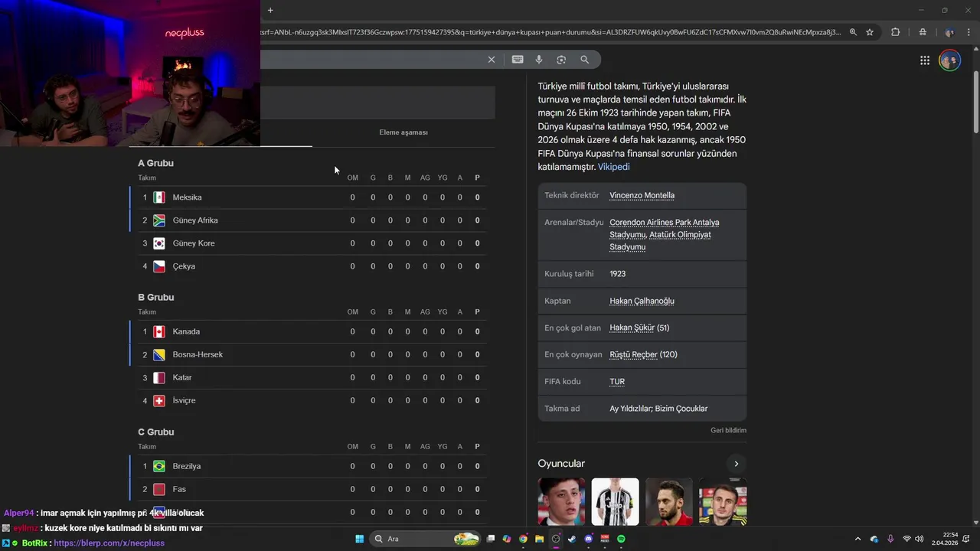Switch to the Eleme aşaması tab
Screen dimensions: 980x551
[403, 132]
